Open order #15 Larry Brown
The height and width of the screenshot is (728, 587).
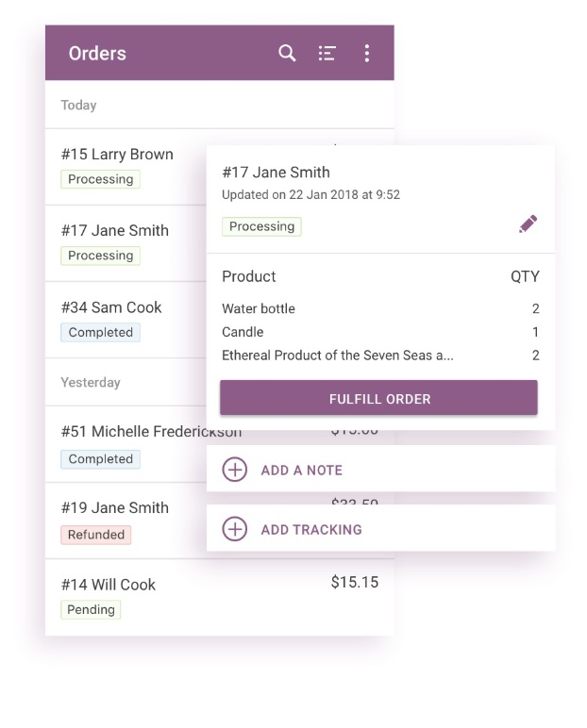[117, 155]
